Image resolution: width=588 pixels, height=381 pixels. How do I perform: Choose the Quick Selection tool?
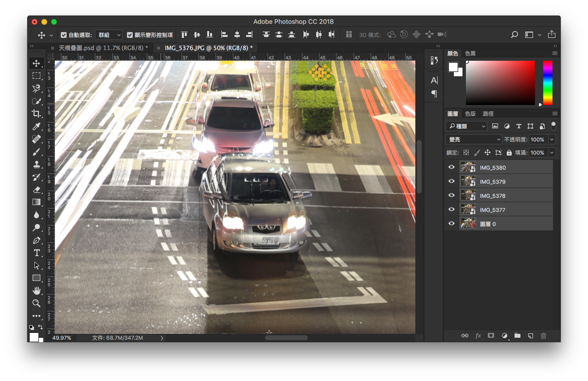click(36, 101)
